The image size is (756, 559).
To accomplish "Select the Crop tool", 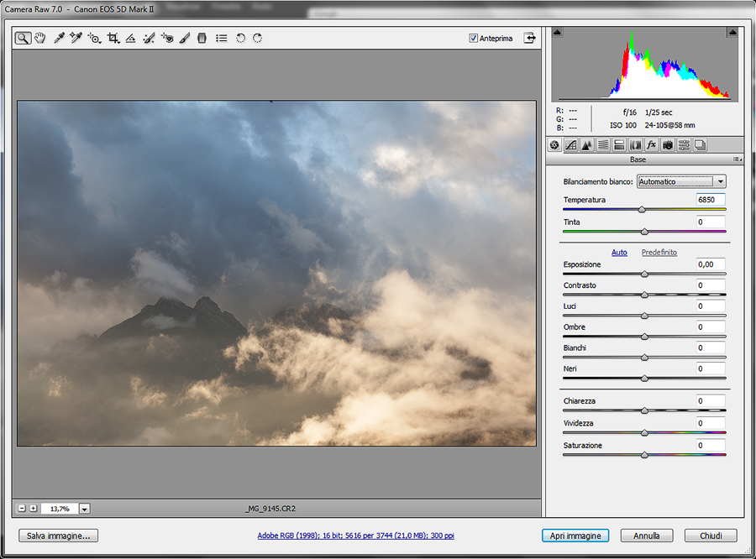I will [113, 39].
